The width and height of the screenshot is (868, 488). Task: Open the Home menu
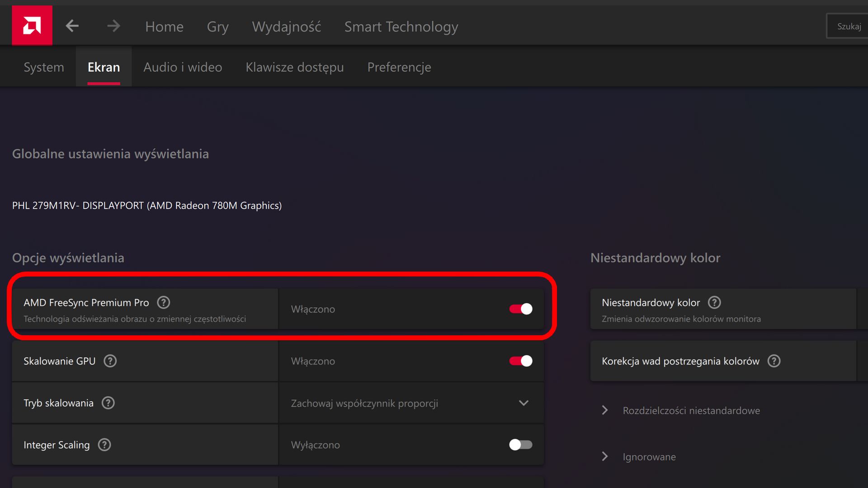(164, 27)
